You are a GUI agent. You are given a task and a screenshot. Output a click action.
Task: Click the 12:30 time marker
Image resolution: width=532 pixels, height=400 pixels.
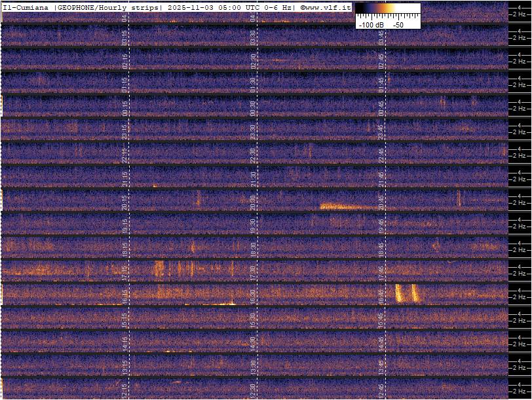254,390
